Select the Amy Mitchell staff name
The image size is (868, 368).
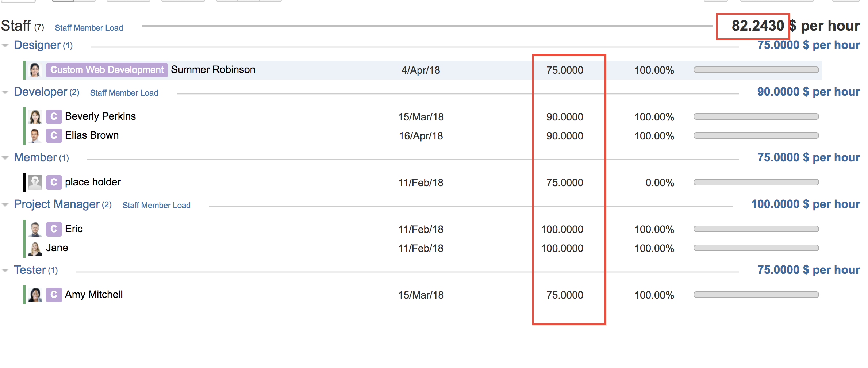tap(94, 295)
